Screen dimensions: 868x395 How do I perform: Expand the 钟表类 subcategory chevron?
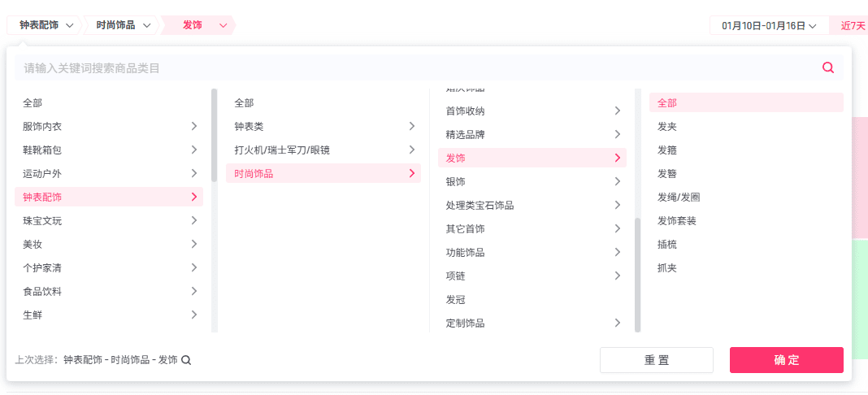(x=411, y=126)
